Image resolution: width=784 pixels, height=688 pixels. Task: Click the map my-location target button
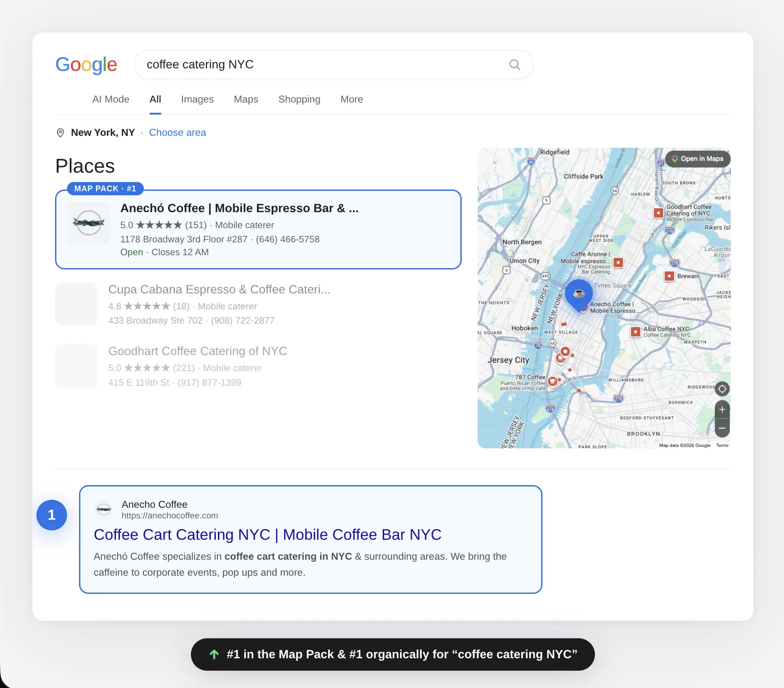pos(722,389)
